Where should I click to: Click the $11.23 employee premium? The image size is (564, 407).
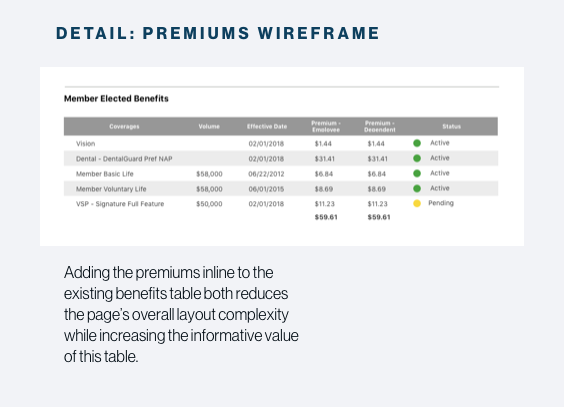(325, 204)
